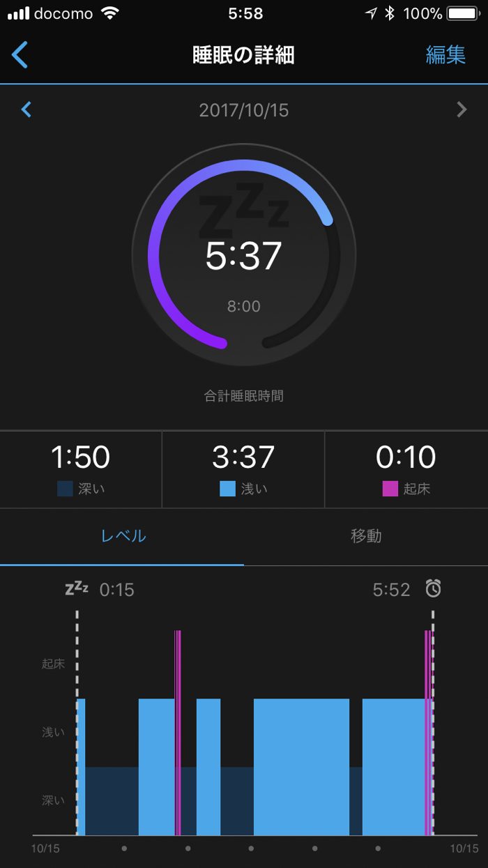Tap the 2017/10/15 date label

coord(244,110)
